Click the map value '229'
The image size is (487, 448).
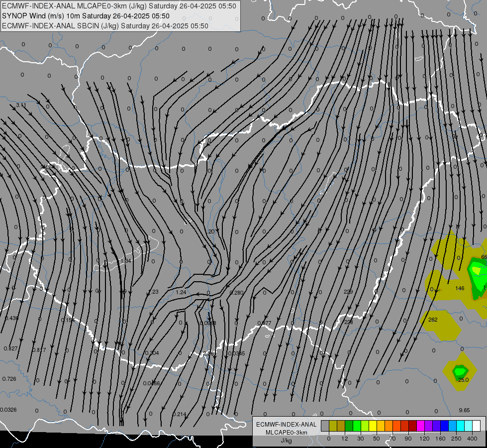click(x=349, y=292)
